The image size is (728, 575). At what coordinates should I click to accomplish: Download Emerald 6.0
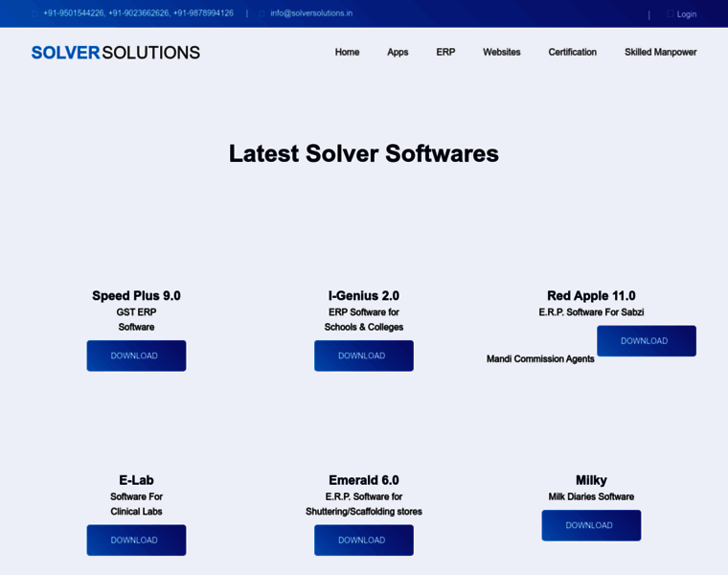[364, 540]
